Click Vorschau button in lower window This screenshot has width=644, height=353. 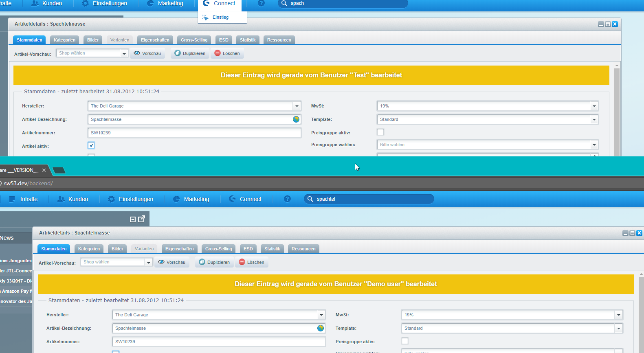tap(172, 262)
